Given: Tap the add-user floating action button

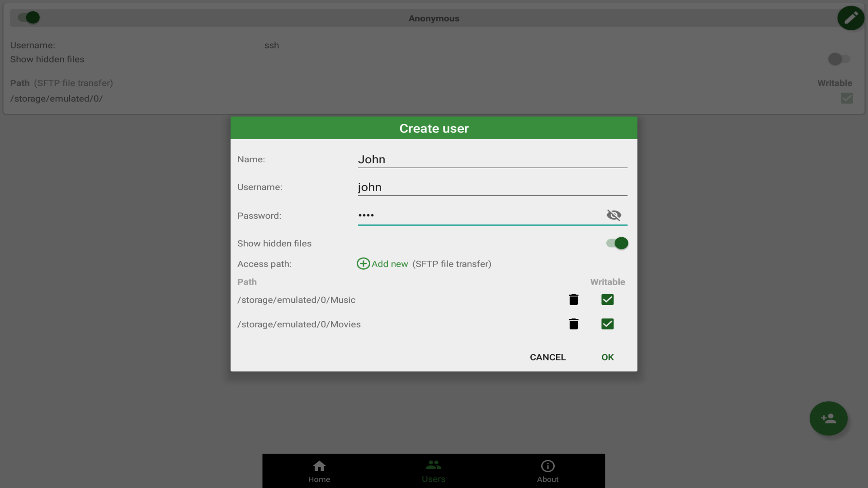Looking at the screenshot, I should pyautogui.click(x=829, y=418).
